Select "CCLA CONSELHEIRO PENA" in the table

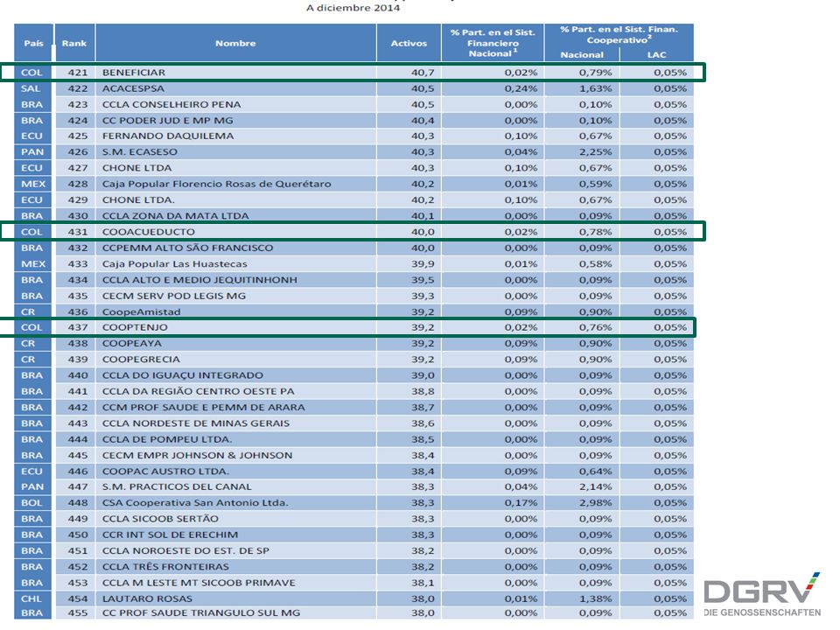pos(171,104)
